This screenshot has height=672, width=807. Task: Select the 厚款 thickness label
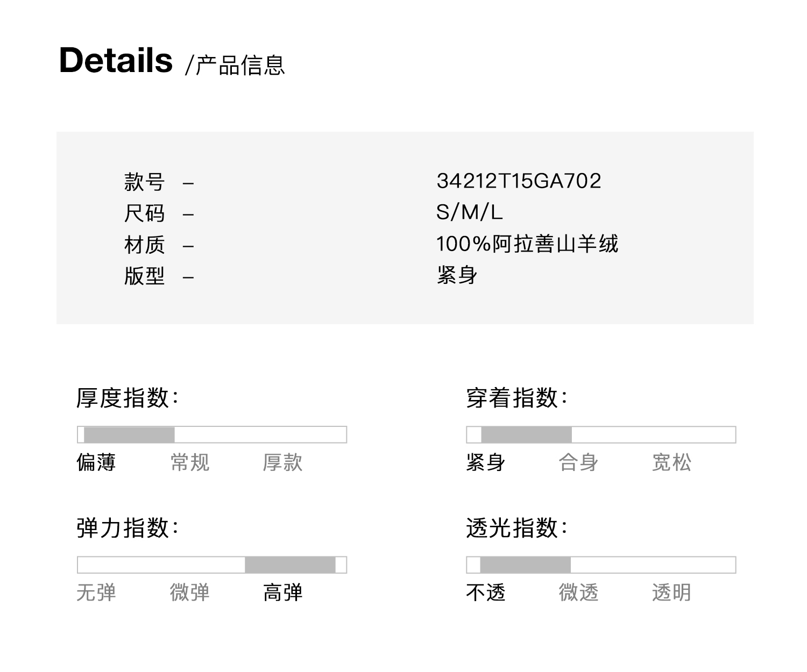pyautogui.click(x=282, y=462)
